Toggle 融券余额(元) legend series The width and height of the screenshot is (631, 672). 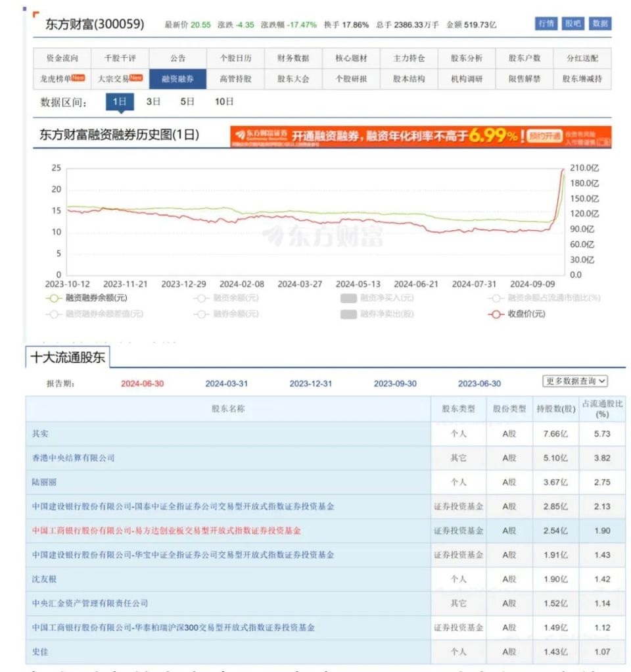226,314
